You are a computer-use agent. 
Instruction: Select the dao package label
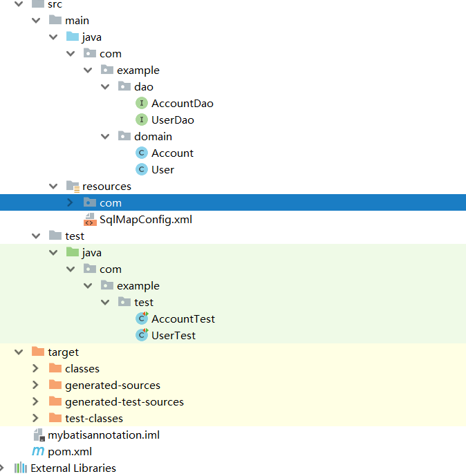point(144,87)
